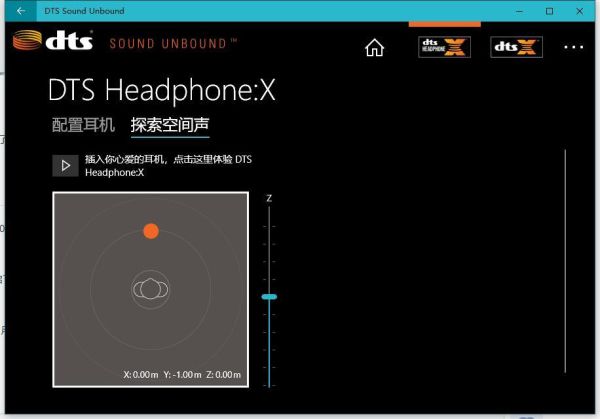Maximize the DTS Sound Unbound window

(549, 10)
